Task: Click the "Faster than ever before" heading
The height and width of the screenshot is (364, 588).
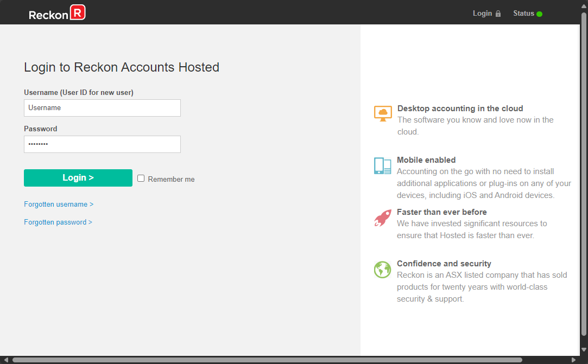Action: pos(442,212)
